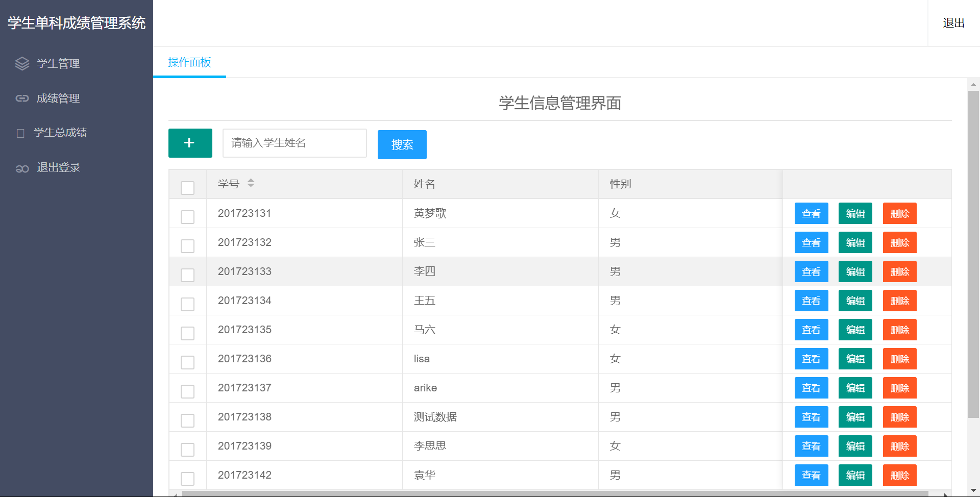Sort the 学号 column using the sort arrows
980x497 pixels.
[x=251, y=183]
